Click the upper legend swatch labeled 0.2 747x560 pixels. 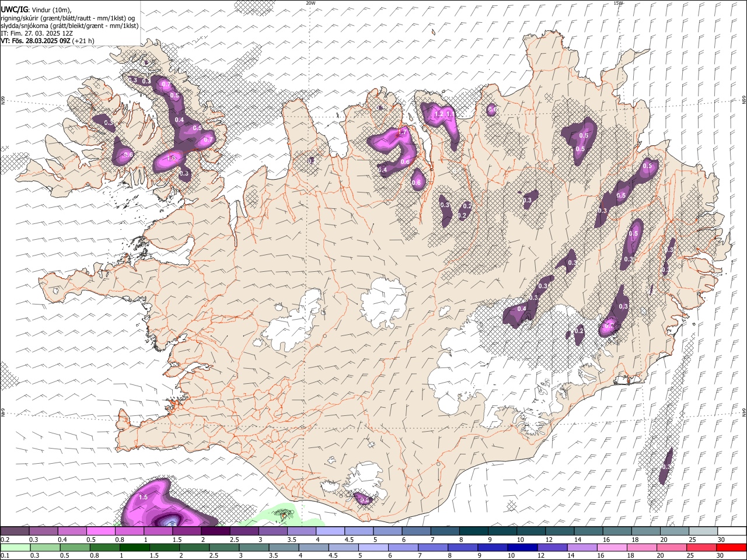point(15,531)
